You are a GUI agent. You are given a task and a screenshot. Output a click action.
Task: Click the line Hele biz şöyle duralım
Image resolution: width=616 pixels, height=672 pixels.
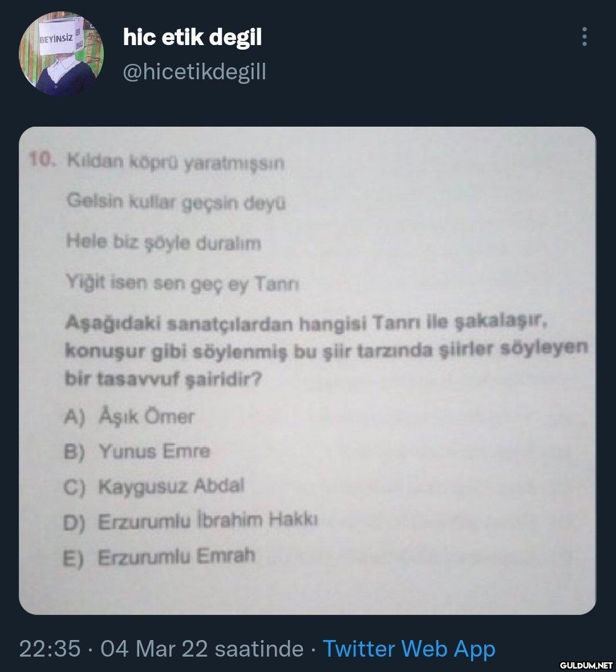164,243
